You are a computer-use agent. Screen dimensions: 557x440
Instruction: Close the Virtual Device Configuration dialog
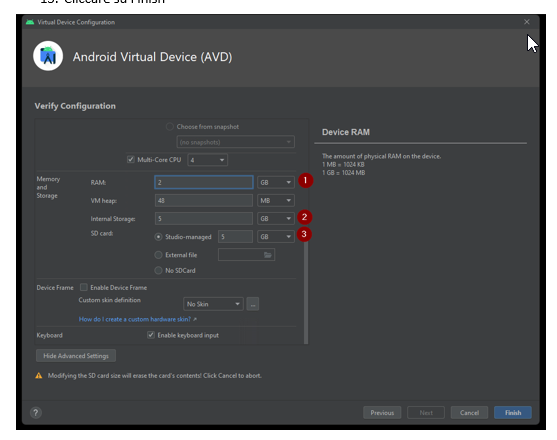(x=527, y=22)
